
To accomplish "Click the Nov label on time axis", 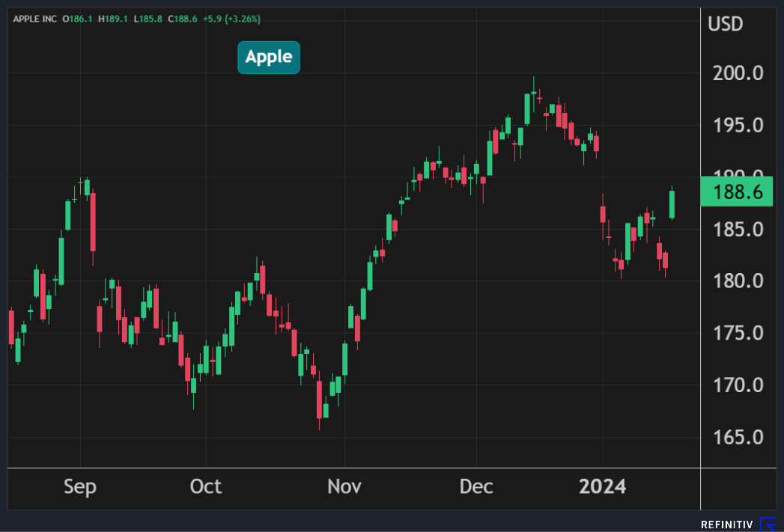I will pyautogui.click(x=344, y=486).
